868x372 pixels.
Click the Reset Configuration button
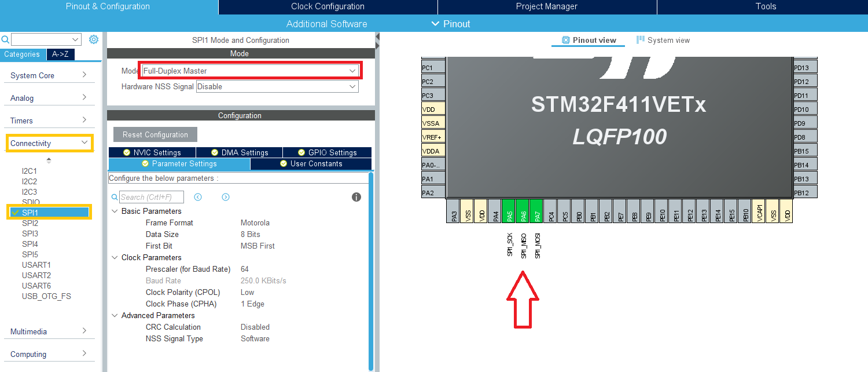[x=155, y=134]
